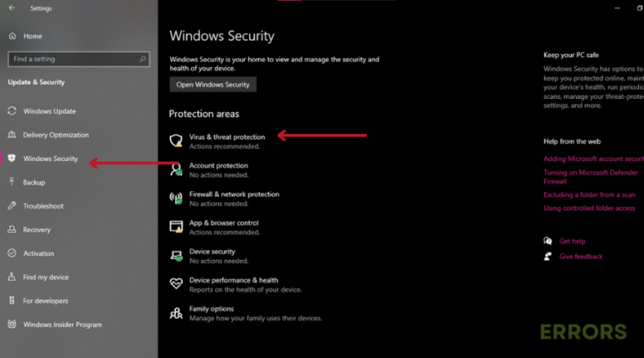The height and width of the screenshot is (358, 644).
Task: Click the Firewall & network protection icon
Action: (176, 198)
